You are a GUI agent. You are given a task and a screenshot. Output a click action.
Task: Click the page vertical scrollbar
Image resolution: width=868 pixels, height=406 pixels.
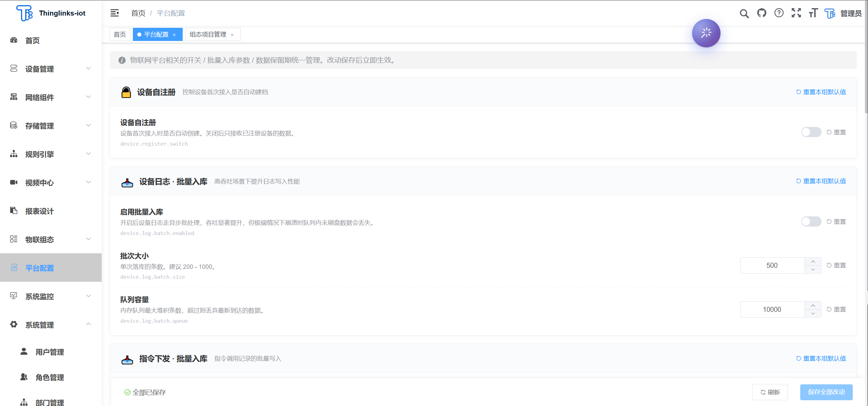coord(866,58)
